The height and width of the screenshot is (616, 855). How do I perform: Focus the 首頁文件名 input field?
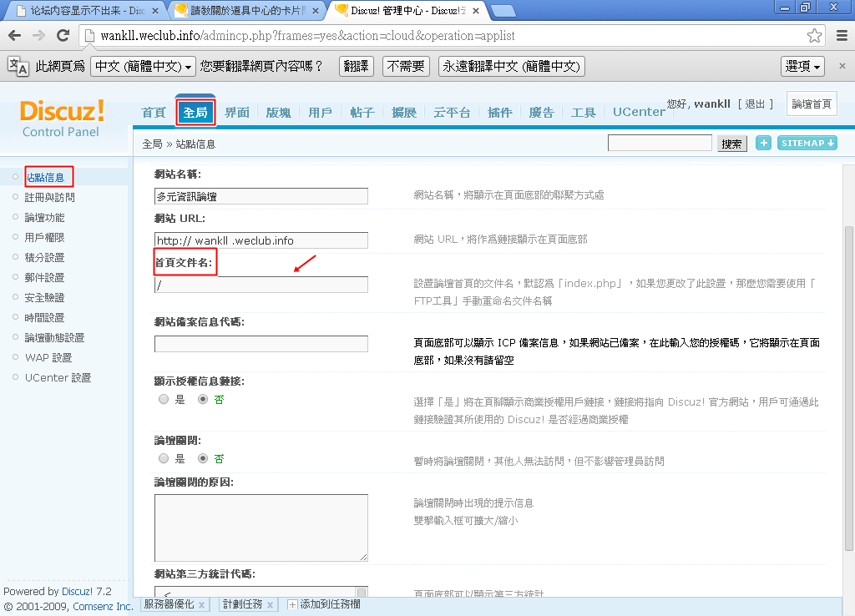click(261, 285)
